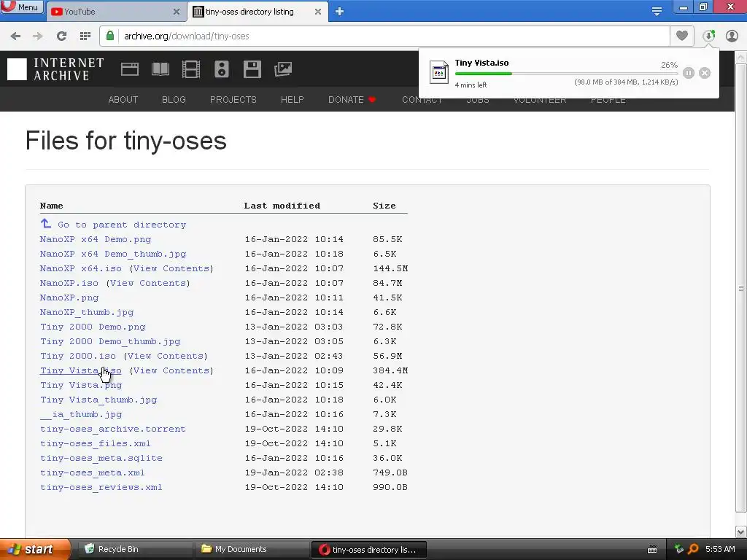
Task: View Contents of Tiny Vista.iso
Action: pos(171,370)
